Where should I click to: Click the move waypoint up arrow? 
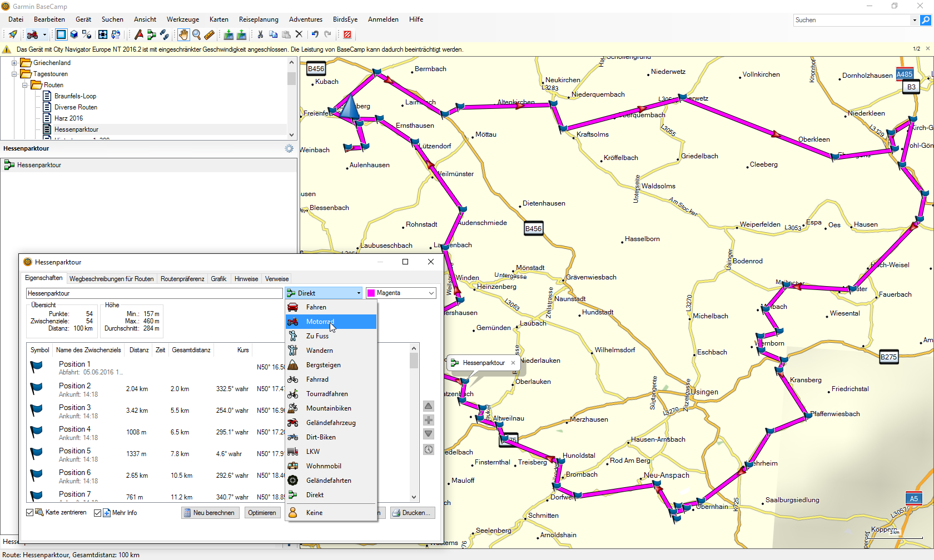click(428, 406)
